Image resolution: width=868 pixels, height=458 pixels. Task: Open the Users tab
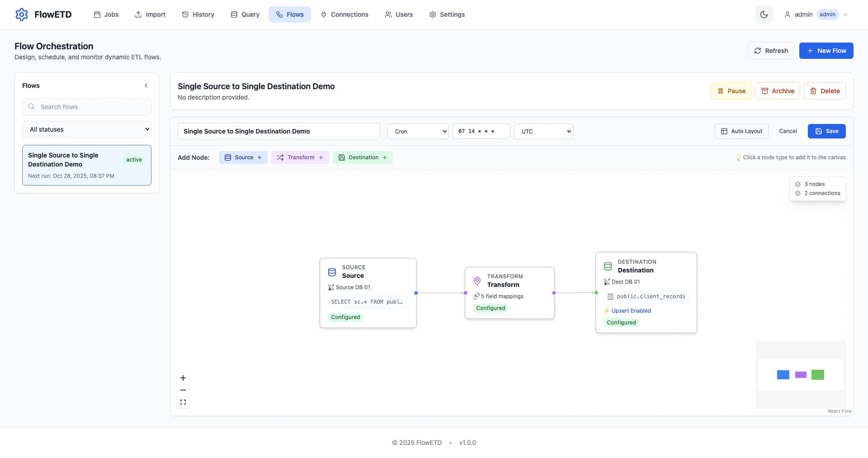(399, 14)
